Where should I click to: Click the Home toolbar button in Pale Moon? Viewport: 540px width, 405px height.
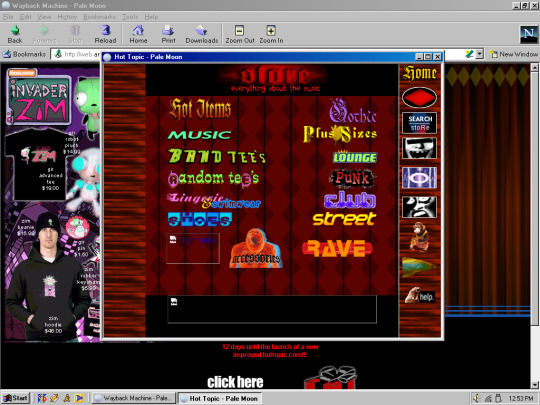[138, 34]
